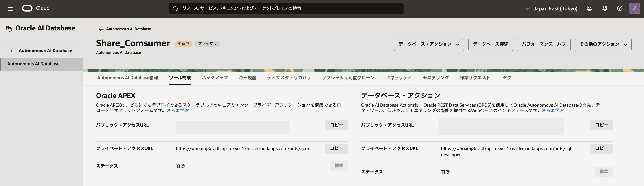Switch to the モニタリング tab
The height and width of the screenshot is (186, 644).
[436, 78]
